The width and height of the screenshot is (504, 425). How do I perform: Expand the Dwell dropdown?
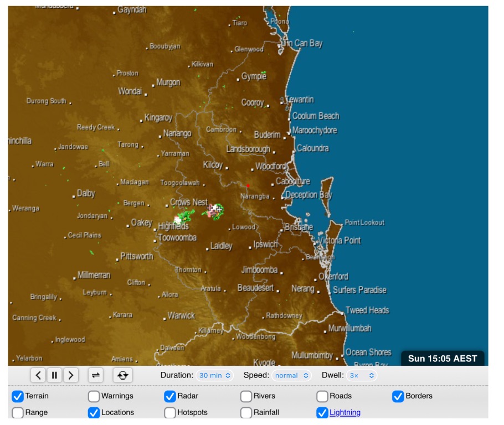pos(362,375)
